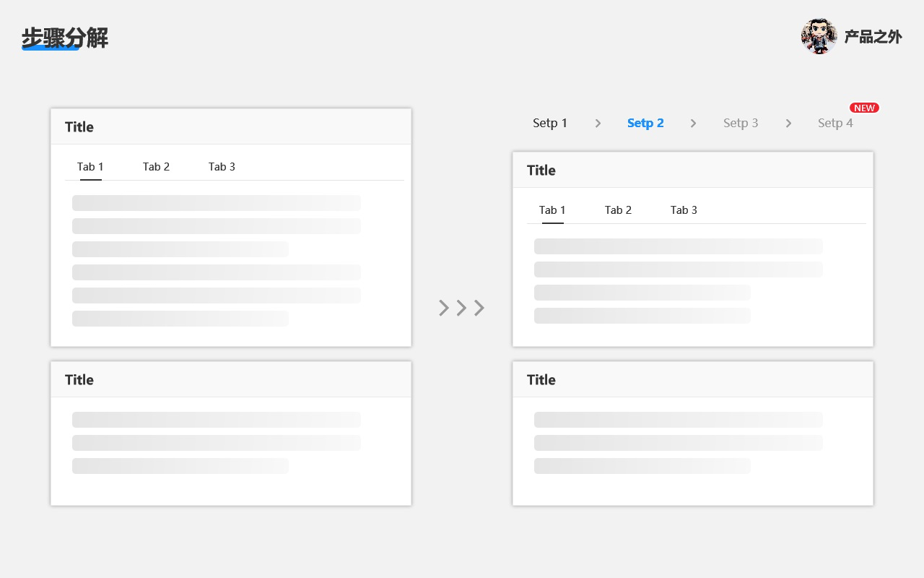
Task: Click the cartoon avatar profile picture
Action: [819, 36]
